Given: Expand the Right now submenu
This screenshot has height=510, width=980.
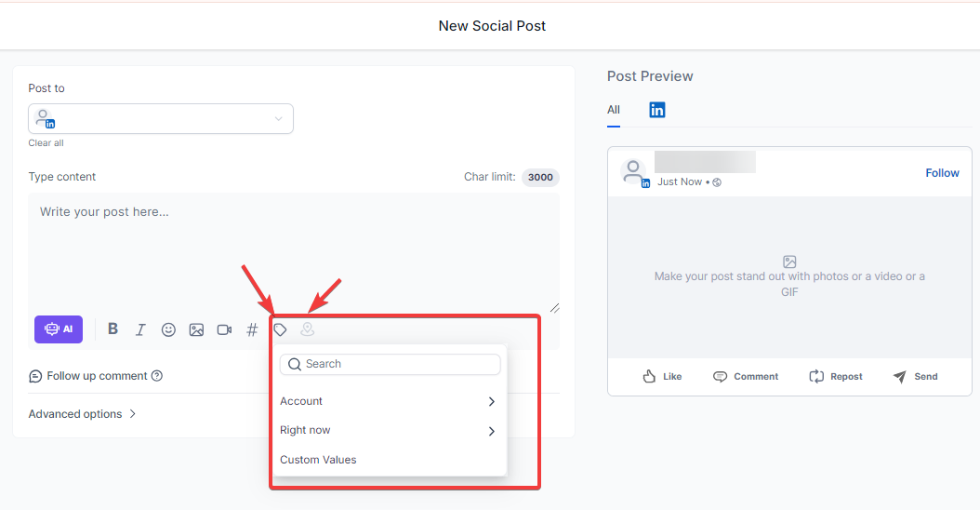Looking at the screenshot, I should pos(389,431).
